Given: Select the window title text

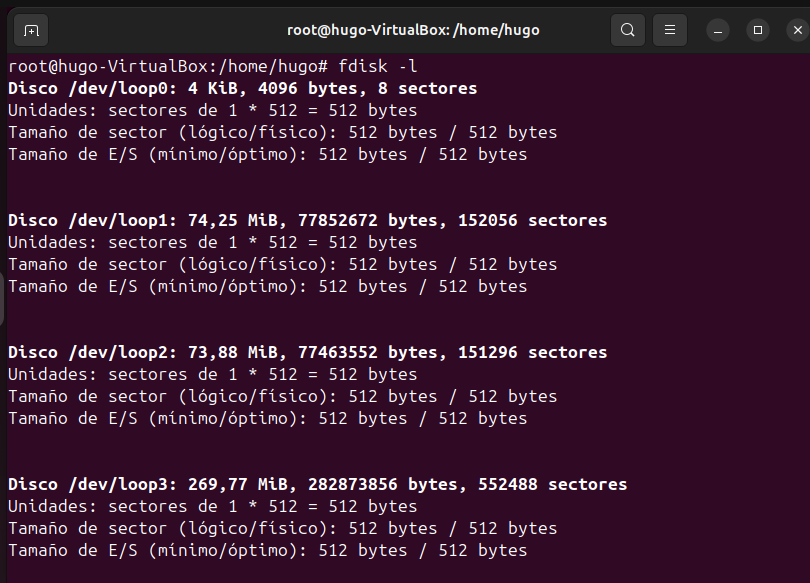Looking at the screenshot, I should [413, 30].
